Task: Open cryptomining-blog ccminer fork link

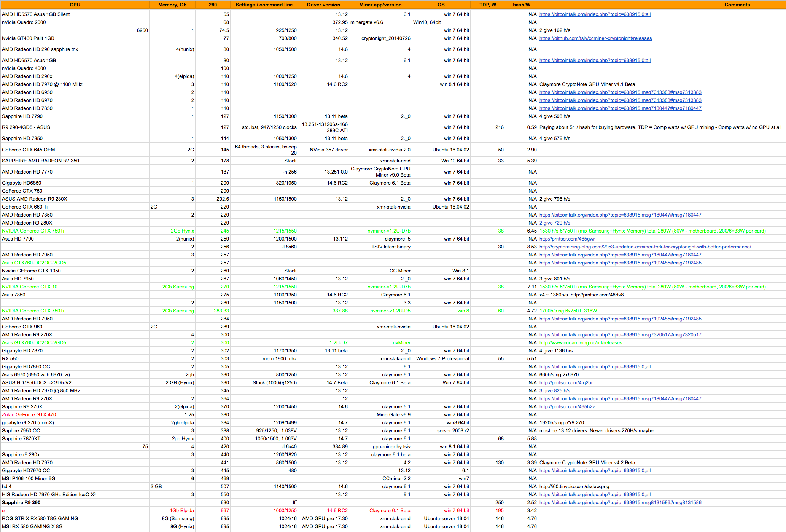Action: click(x=645, y=247)
